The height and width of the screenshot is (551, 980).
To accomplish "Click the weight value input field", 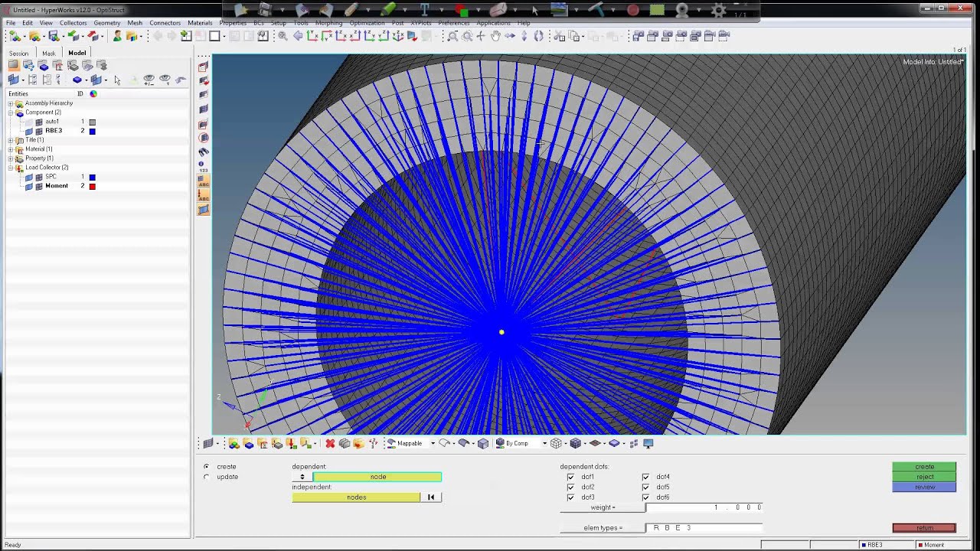I will [704, 507].
